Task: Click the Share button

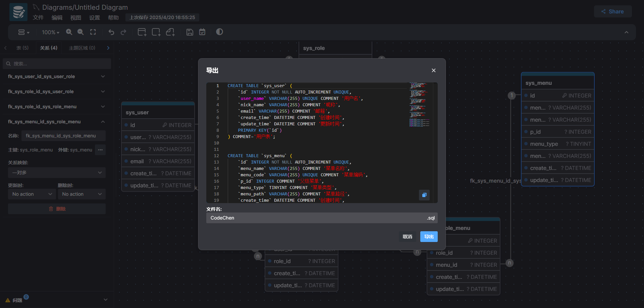Action: (612, 11)
